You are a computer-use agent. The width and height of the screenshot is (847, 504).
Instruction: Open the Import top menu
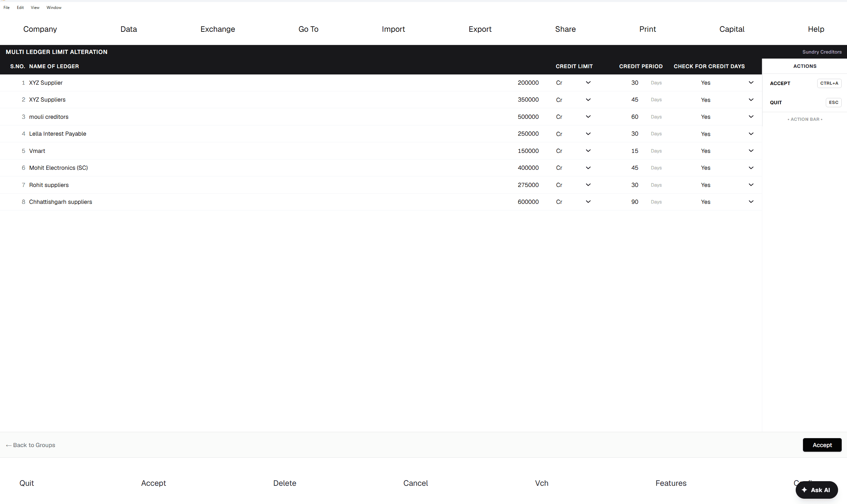click(x=393, y=29)
